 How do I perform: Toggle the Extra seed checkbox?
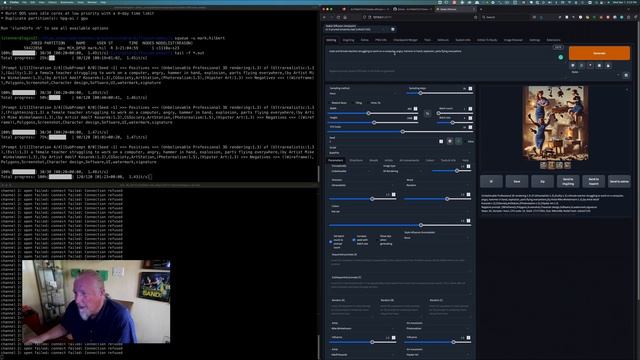(x=468, y=141)
